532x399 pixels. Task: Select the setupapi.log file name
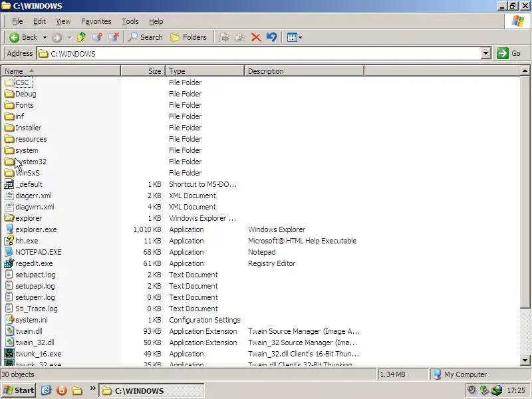(35, 286)
